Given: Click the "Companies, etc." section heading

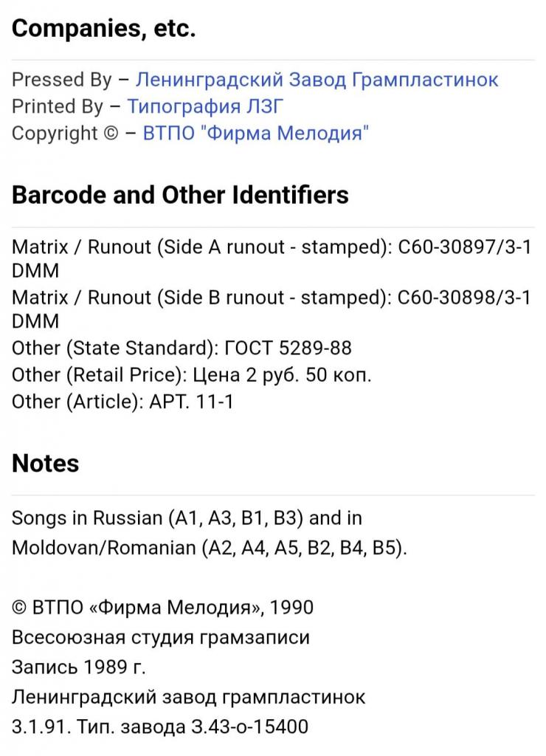Looking at the screenshot, I should point(104,29).
